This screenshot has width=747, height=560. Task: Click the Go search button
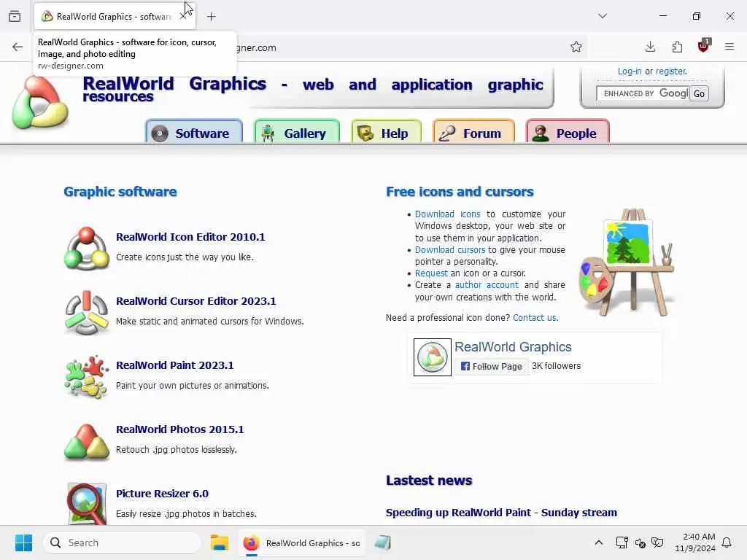[699, 94]
